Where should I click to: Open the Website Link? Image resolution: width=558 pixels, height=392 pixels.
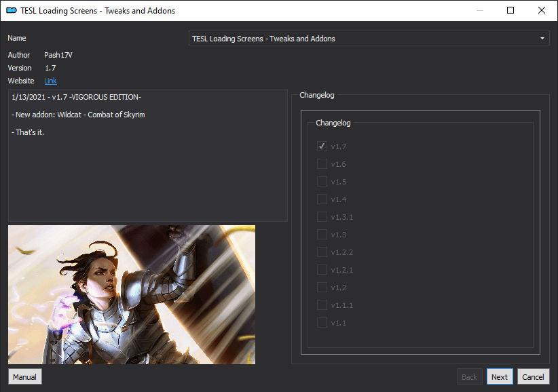[50, 81]
